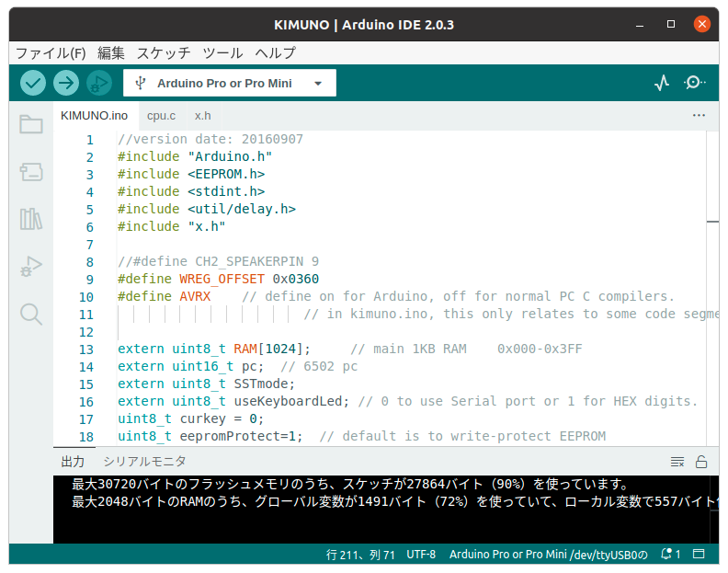Open the ヘルプ menu
The height and width of the screenshot is (573, 728).
(275, 53)
